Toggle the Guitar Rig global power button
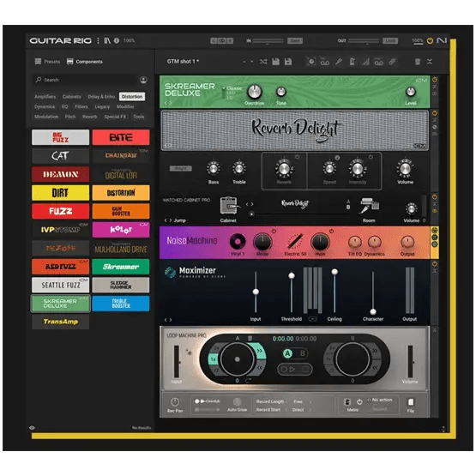 [430, 40]
